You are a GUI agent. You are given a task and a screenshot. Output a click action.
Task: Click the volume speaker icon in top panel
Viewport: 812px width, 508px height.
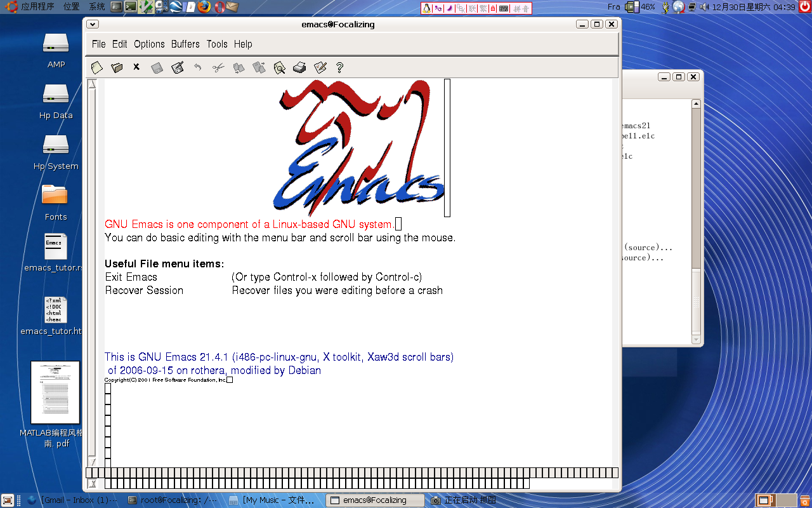pos(704,7)
